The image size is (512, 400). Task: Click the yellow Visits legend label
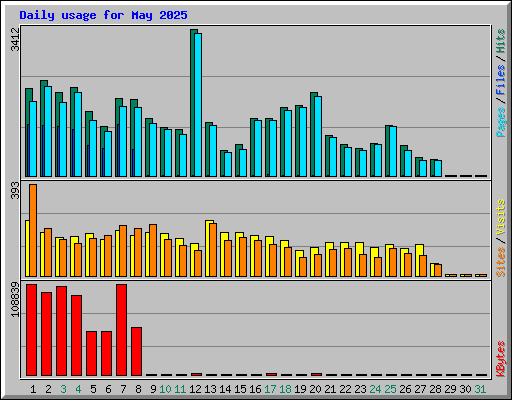[501, 218]
